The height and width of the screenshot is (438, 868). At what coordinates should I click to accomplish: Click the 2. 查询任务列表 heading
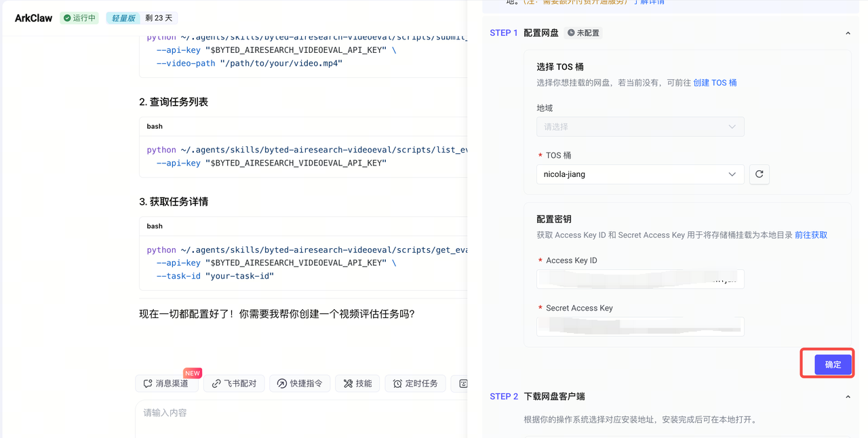click(x=174, y=102)
